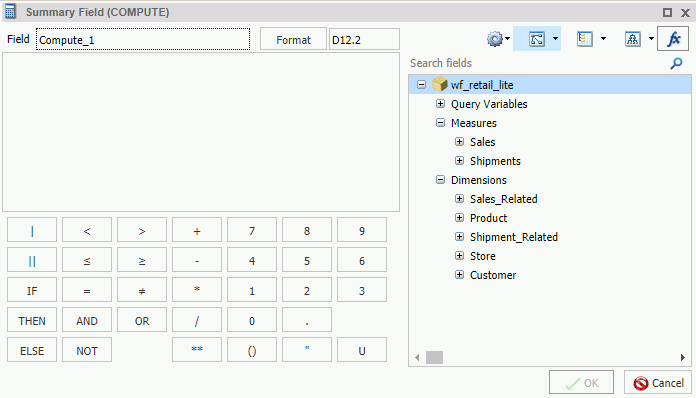Click the Compute_1 field name box
696x398 pixels.
143,39
